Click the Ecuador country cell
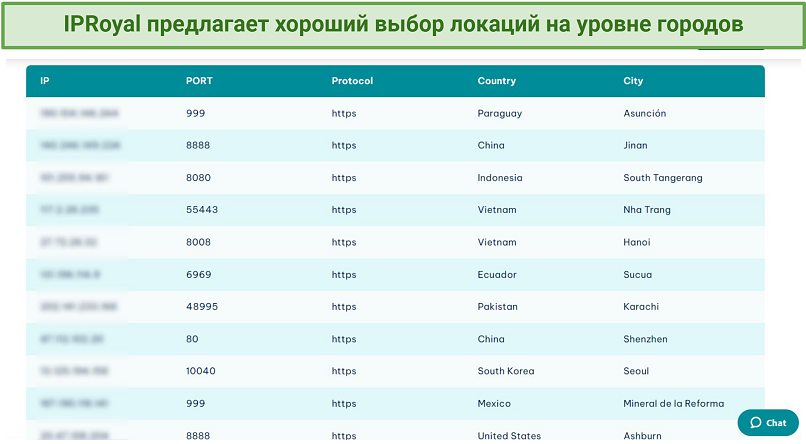 point(497,274)
